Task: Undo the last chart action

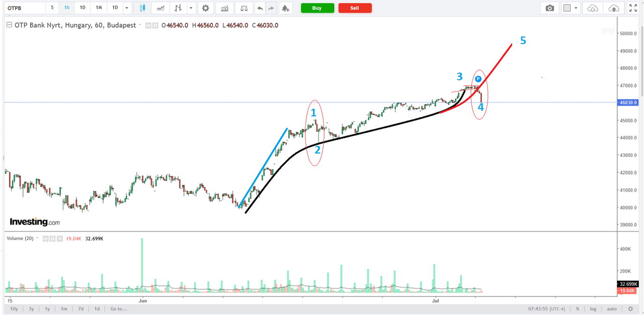Action: point(260,8)
